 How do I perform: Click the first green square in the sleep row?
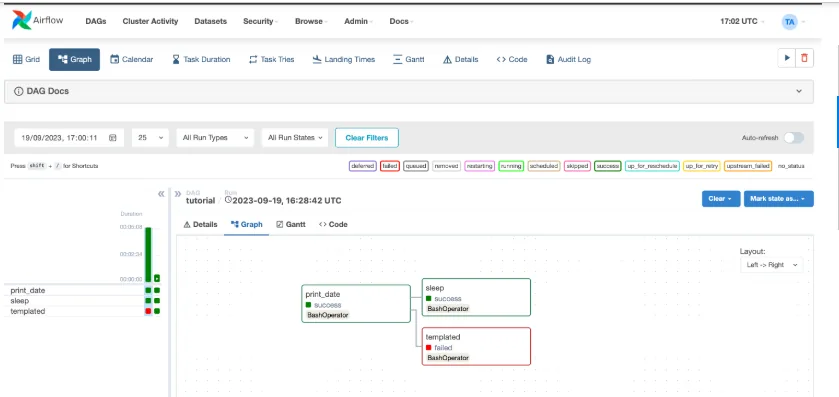148,301
